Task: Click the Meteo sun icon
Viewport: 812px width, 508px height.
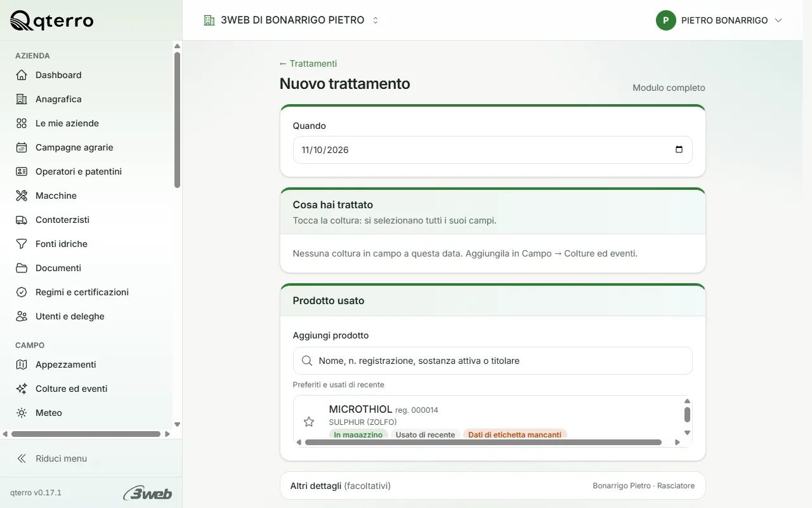Action: point(22,413)
